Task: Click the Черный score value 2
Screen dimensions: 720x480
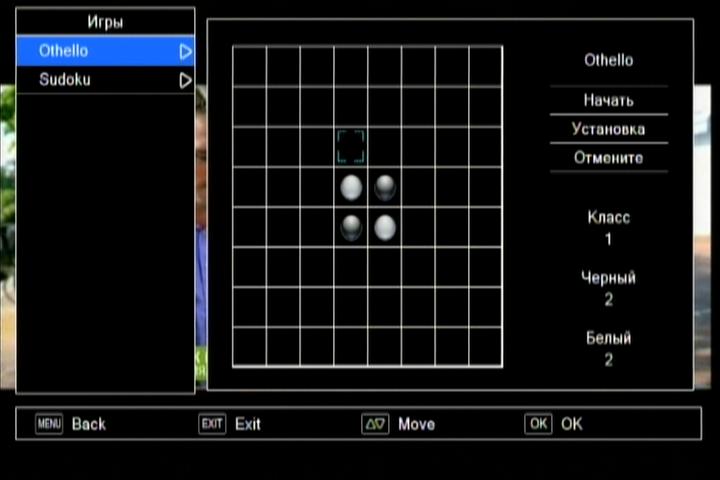Action: (x=608, y=300)
